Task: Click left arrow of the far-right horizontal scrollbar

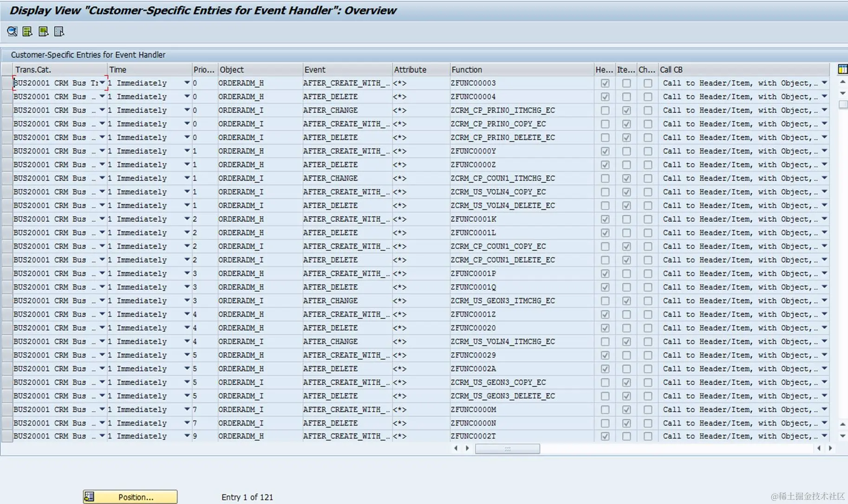Action: [x=819, y=448]
